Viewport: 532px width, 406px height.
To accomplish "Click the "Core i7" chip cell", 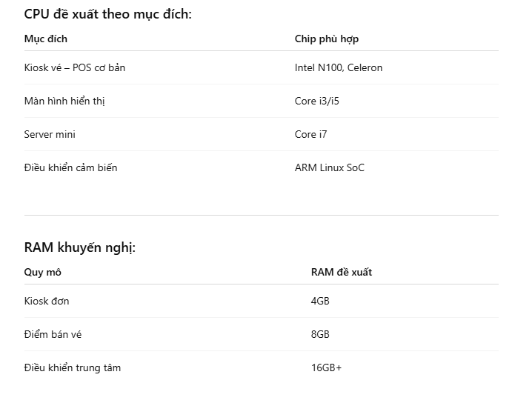I will point(311,134).
